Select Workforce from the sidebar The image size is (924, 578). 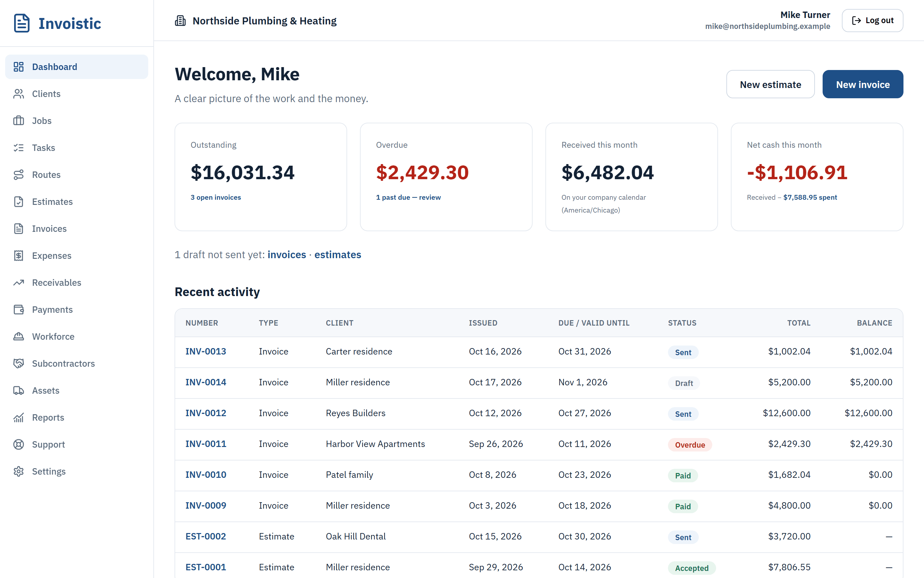[x=76, y=337]
